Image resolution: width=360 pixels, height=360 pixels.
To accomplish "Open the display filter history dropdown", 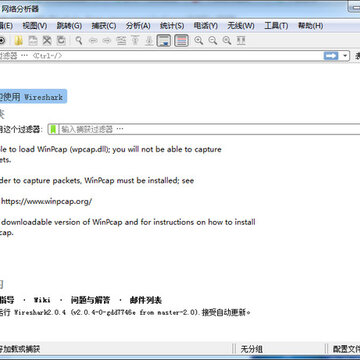I will click(x=345, y=56).
